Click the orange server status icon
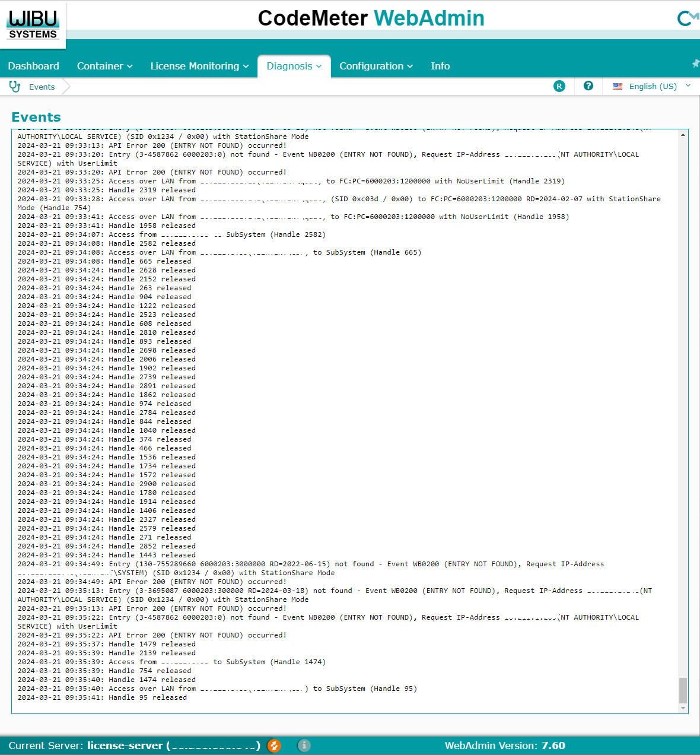This screenshot has height=755, width=700. 274,746
